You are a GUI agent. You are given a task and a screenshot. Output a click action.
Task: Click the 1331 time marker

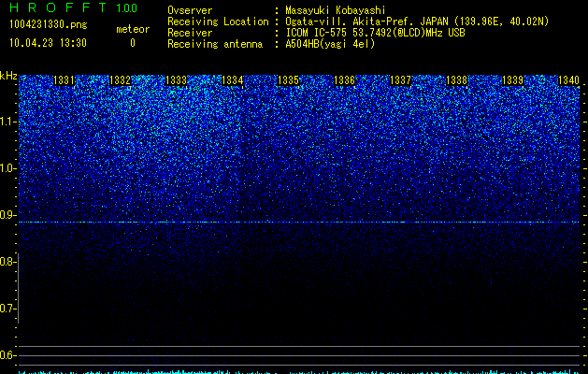64,80
